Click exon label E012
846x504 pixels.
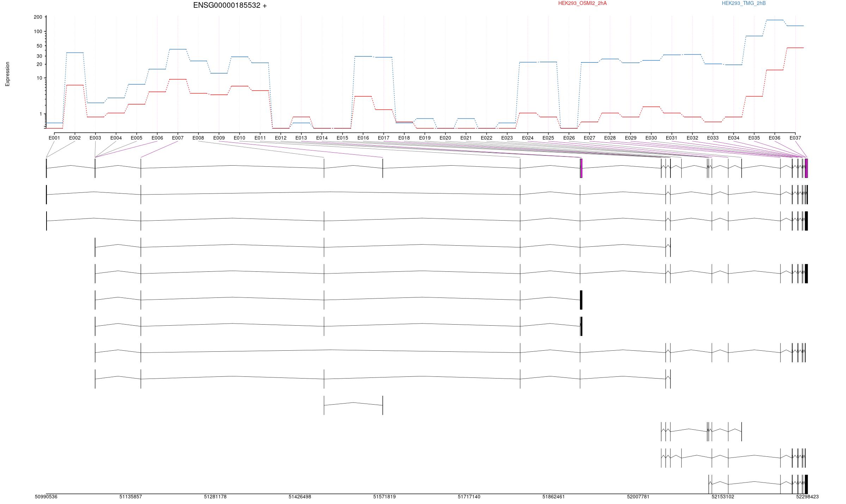pyautogui.click(x=281, y=138)
